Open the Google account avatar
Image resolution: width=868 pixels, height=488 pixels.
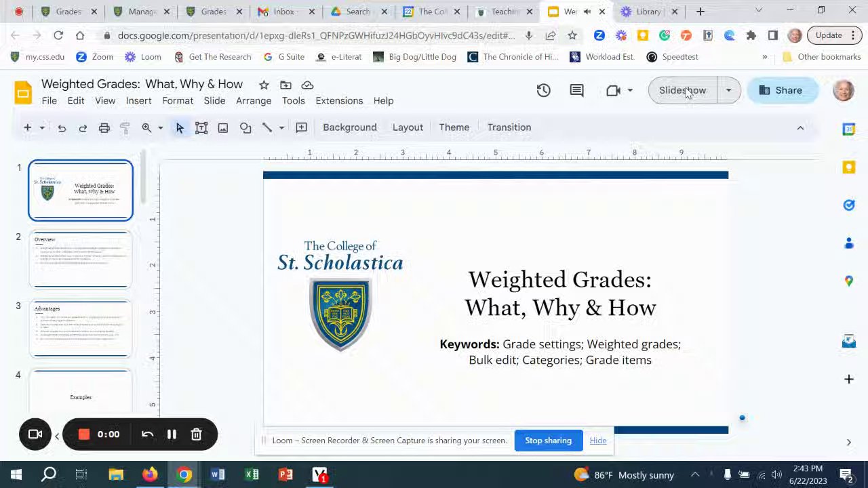(844, 90)
